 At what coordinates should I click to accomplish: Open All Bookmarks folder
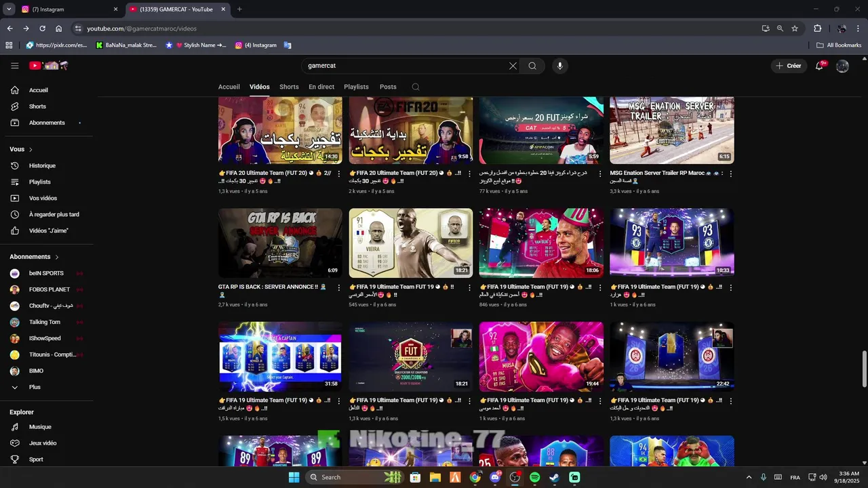(x=839, y=45)
